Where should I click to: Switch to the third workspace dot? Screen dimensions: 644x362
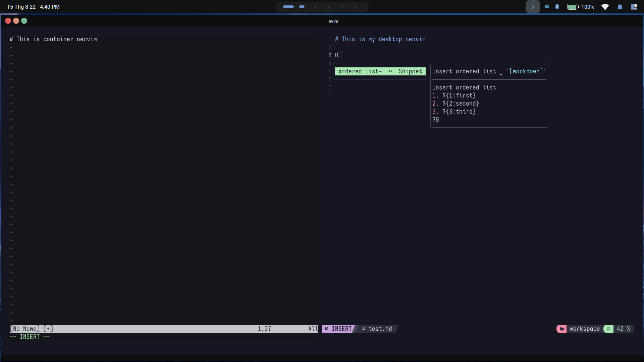pyautogui.click(x=315, y=7)
